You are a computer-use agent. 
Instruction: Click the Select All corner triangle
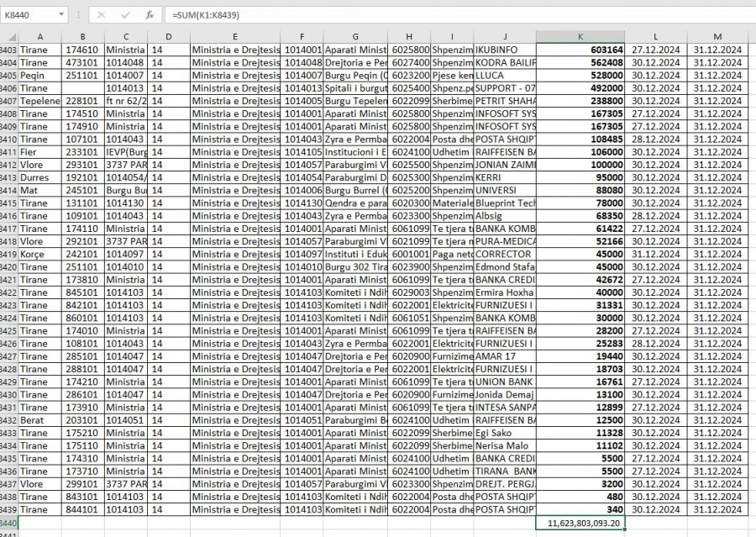pyautogui.click(x=9, y=36)
